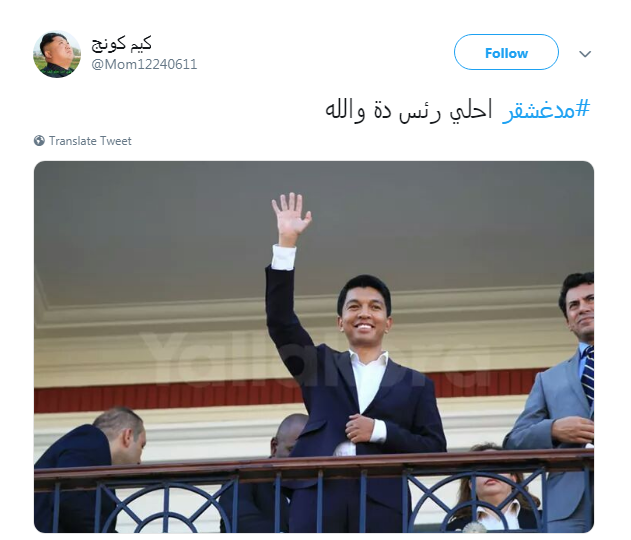Image resolution: width=631 pixels, height=540 pixels.
Task: Open the attached balcony photo
Action: pos(314,347)
